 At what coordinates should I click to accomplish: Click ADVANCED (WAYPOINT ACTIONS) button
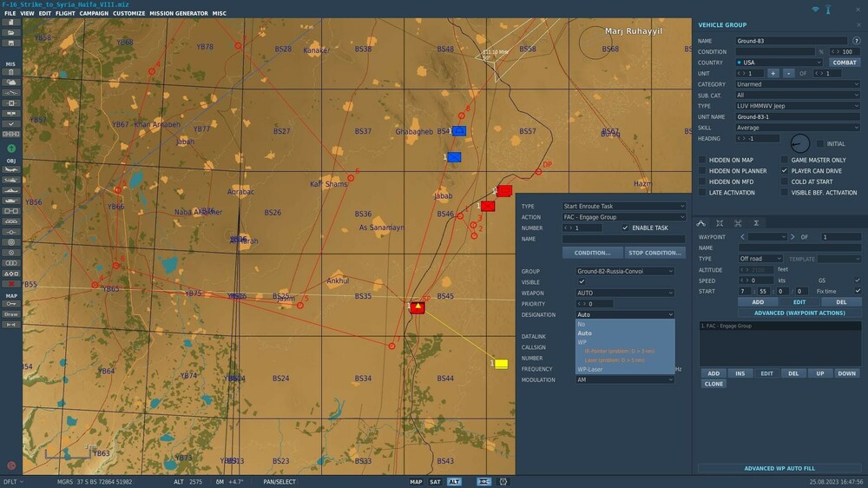[x=799, y=313]
